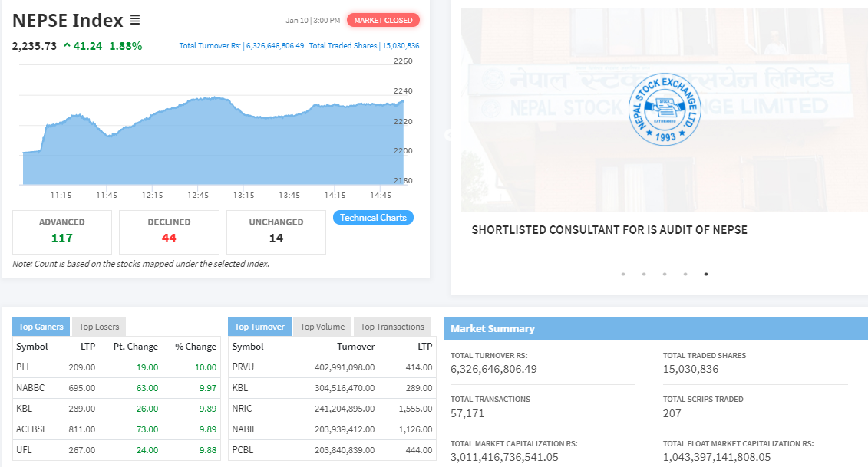Click NABIL turnover 203,939,412.00
Screen dimensions: 868x467
(345, 429)
